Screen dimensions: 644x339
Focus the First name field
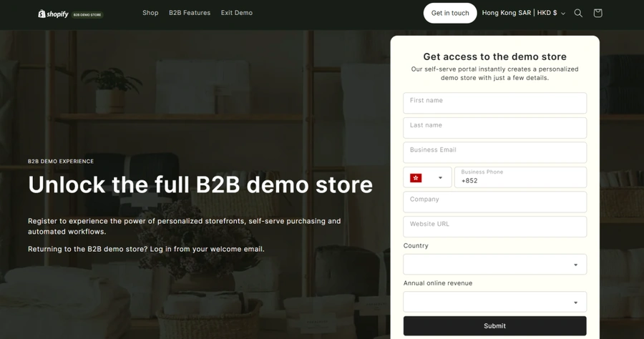tap(495, 103)
